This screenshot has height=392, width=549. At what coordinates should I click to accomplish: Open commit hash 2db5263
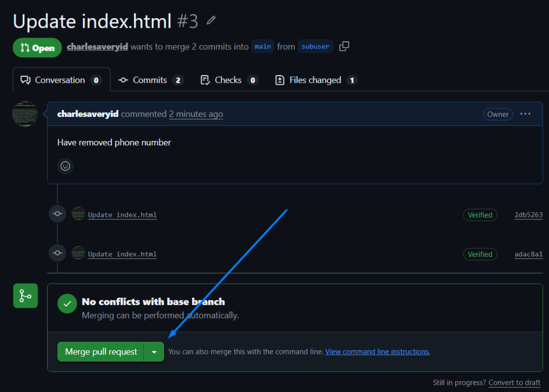coord(528,215)
